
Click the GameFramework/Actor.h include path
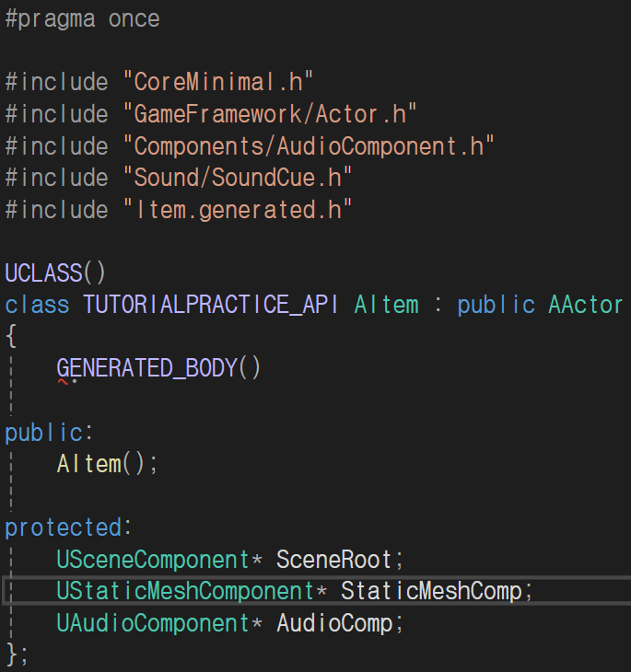click(270, 113)
